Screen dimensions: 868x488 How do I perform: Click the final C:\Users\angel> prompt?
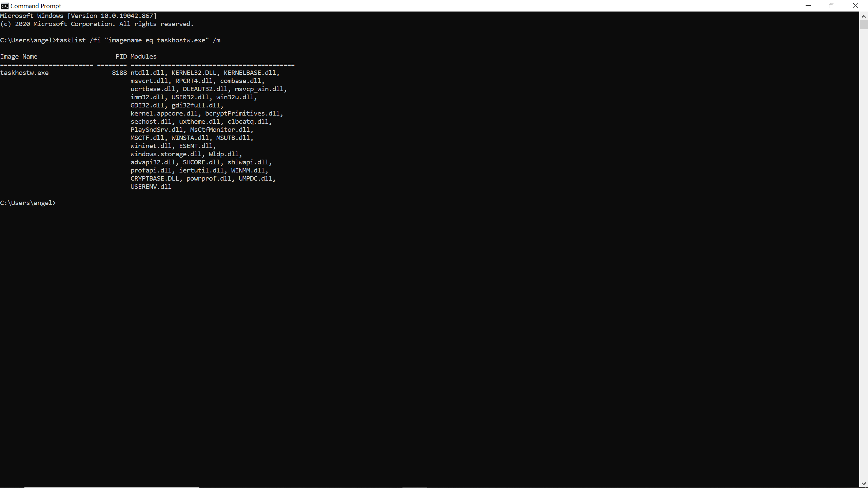(28, 203)
